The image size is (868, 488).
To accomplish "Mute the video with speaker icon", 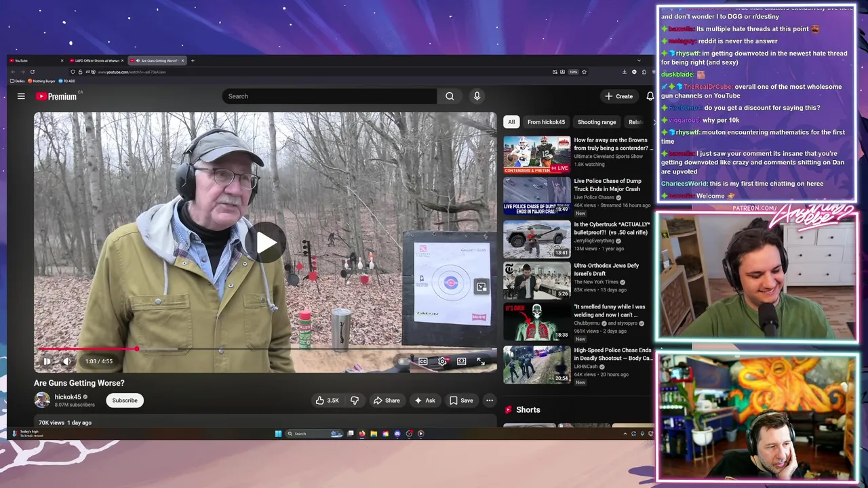I will [66, 361].
